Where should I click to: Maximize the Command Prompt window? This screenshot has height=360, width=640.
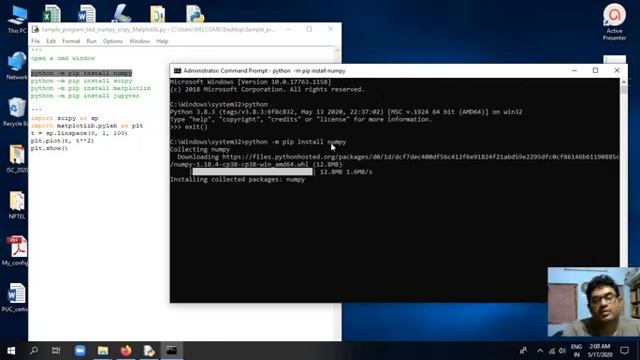click(x=596, y=71)
